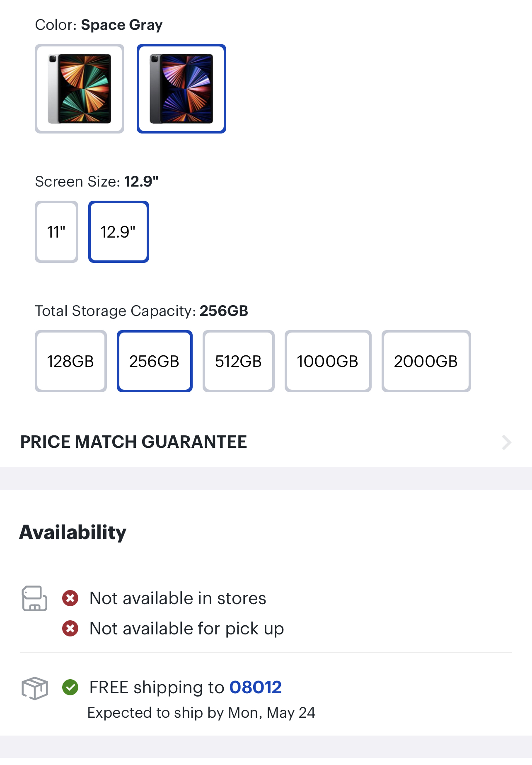Image resolution: width=532 pixels, height=765 pixels.
Task: Select 512GB storage capacity
Action: 239,361
